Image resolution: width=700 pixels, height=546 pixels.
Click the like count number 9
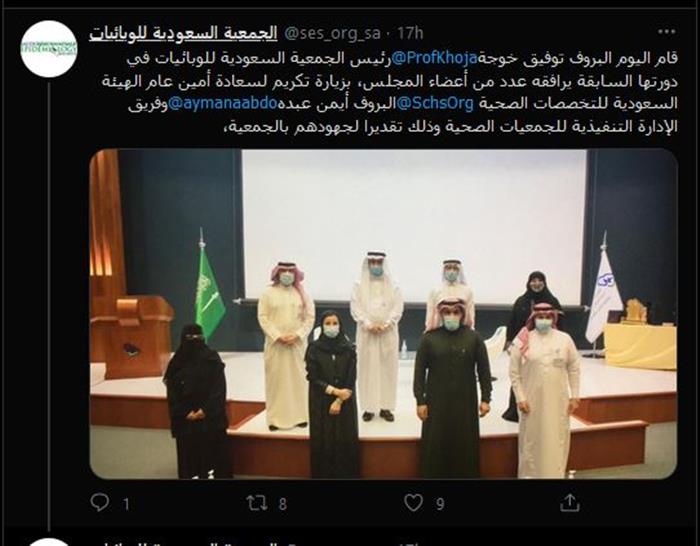(440, 504)
